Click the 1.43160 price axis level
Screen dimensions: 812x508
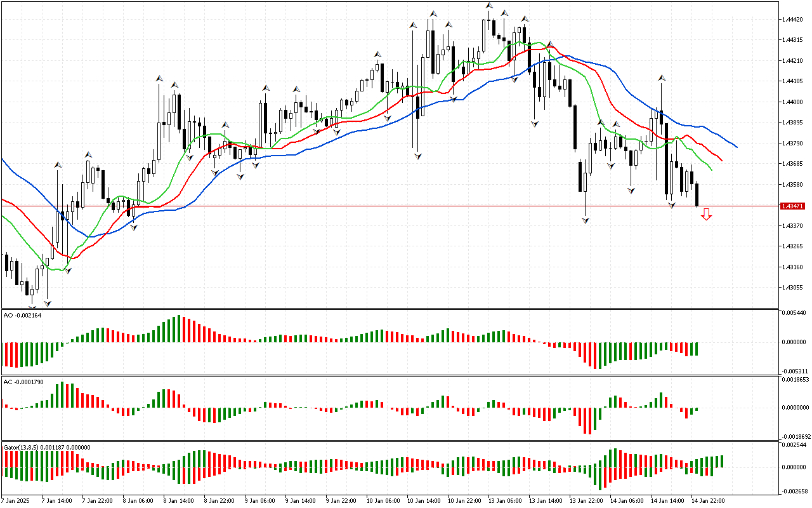point(794,267)
